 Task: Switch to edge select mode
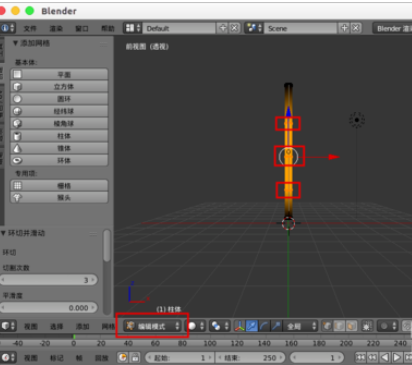pos(339,326)
